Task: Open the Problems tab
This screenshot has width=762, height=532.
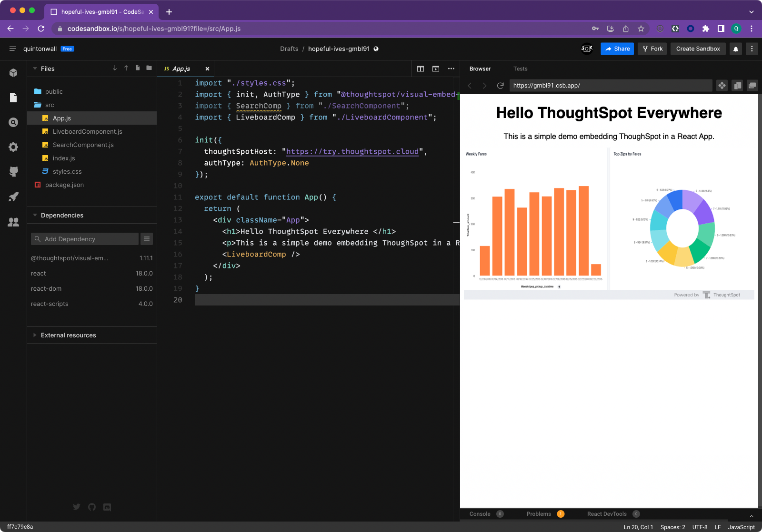Action: [x=539, y=514]
